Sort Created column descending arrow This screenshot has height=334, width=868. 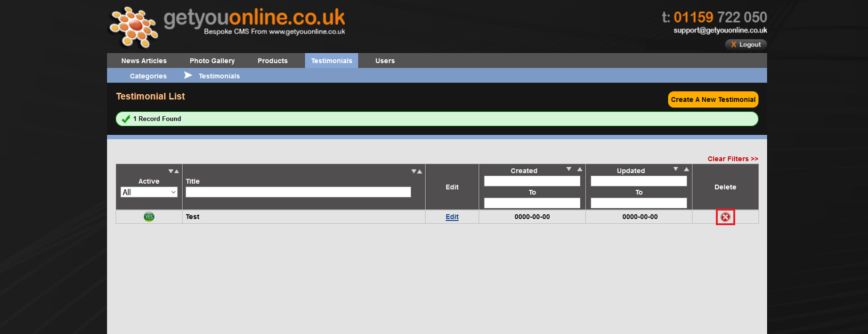point(569,169)
